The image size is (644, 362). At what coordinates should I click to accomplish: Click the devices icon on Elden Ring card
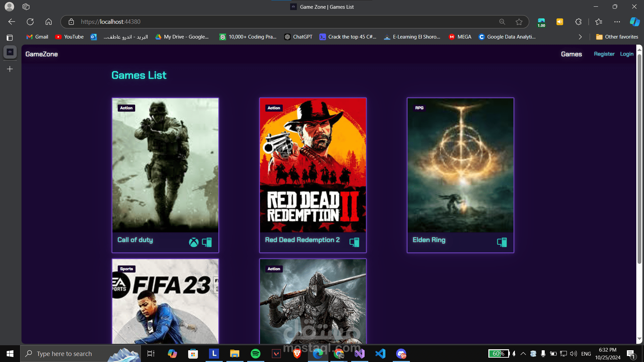point(502,242)
